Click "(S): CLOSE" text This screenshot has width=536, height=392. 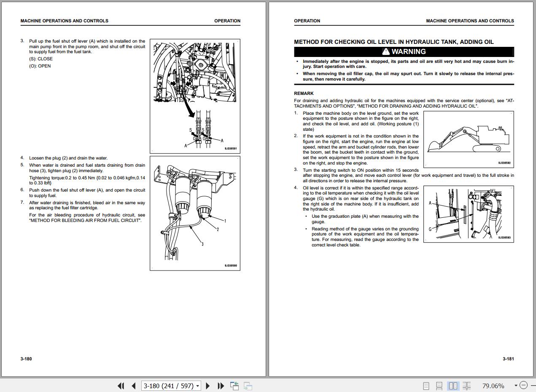point(41,59)
